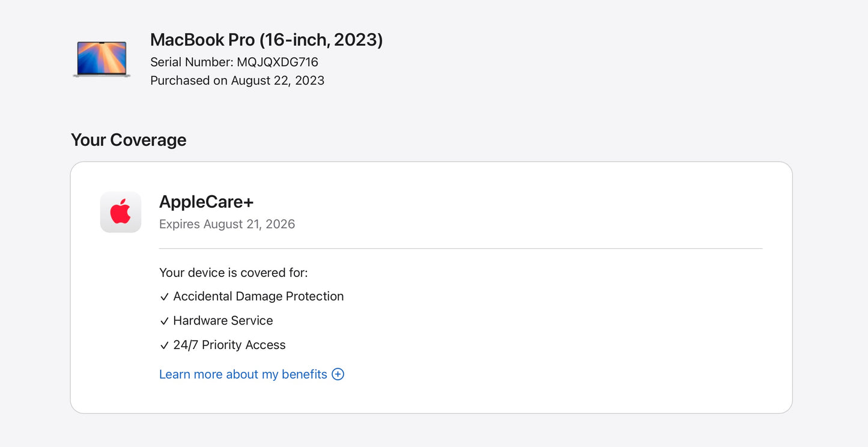This screenshot has height=447, width=868.
Task: Open the plus-circle icon beside Learn more
Action: click(338, 374)
